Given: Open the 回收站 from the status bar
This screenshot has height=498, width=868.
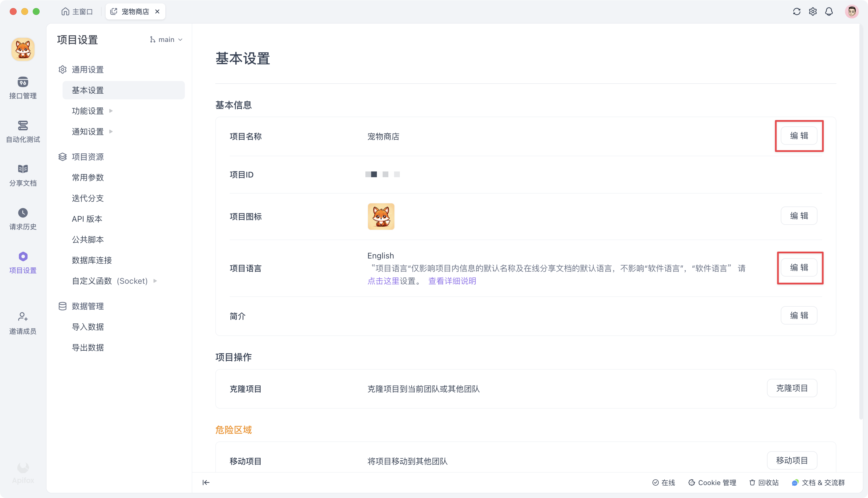Looking at the screenshot, I should tap(764, 482).
